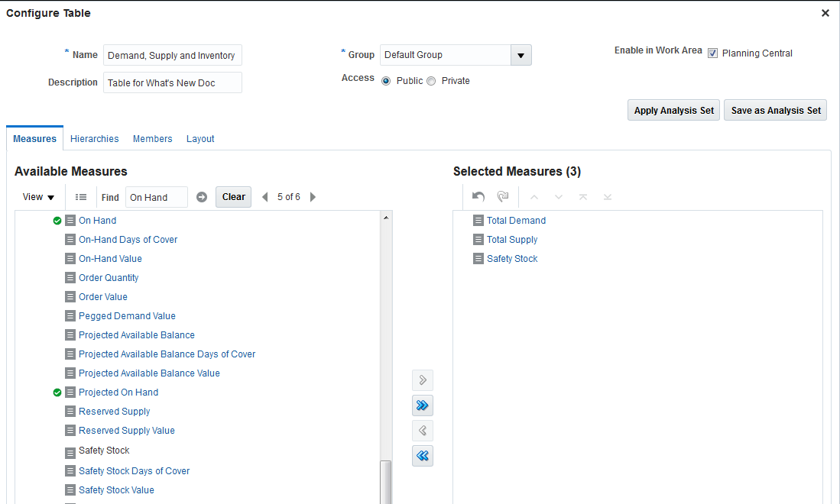Go to previous search result arrow
Image resolution: width=840 pixels, height=504 pixels.
click(x=265, y=197)
